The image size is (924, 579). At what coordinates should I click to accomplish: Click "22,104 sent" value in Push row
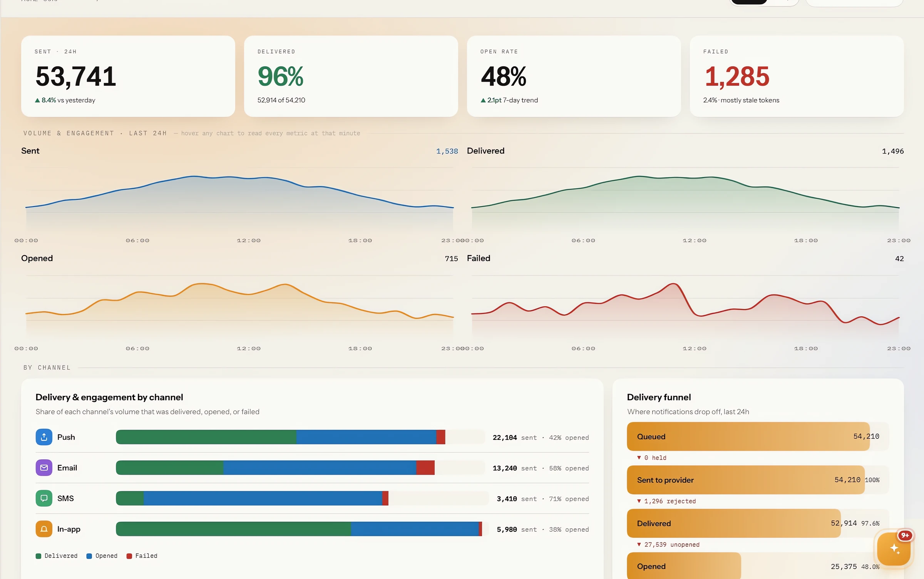click(x=515, y=437)
